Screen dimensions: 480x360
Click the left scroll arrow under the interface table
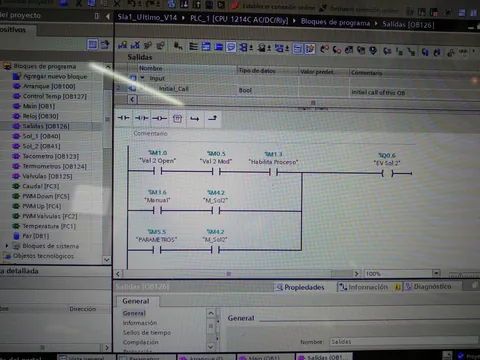point(132,99)
